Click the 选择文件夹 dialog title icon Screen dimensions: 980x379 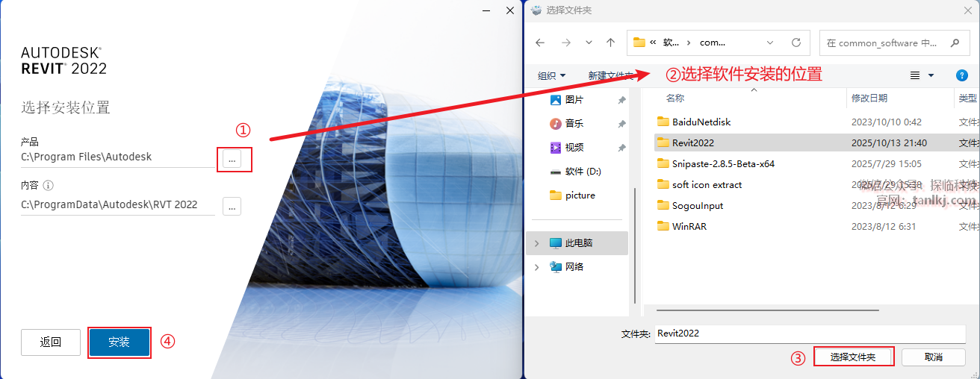click(x=536, y=10)
